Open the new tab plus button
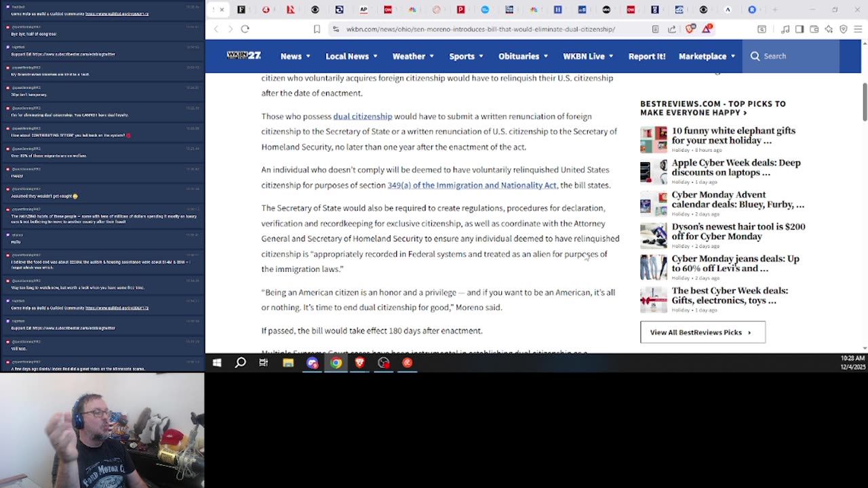This screenshot has width=868, height=488. (774, 9)
